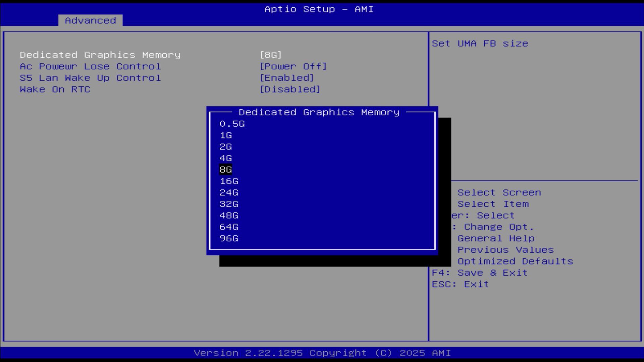644x362 pixels.
Task: Toggle S5 Lan Wake [Enabled] value
Action: tap(287, 78)
